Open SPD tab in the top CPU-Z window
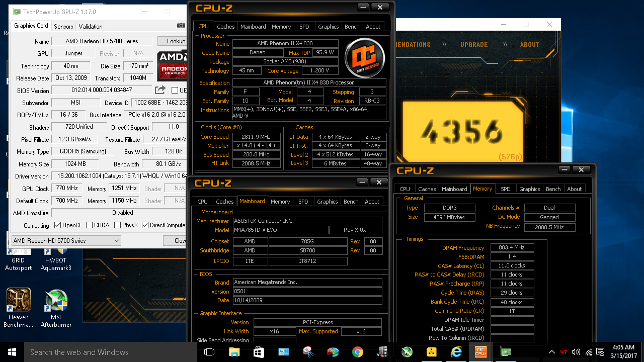644x362 pixels. tap(304, 27)
